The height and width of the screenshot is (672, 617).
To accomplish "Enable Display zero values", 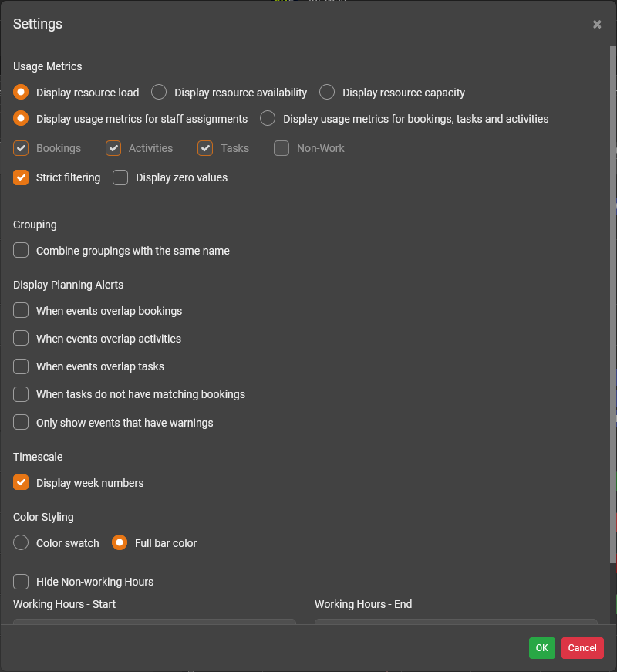I will pos(120,177).
